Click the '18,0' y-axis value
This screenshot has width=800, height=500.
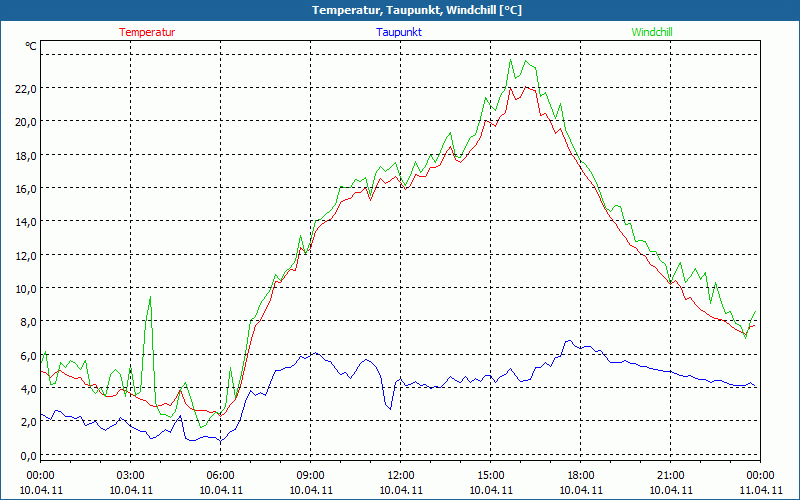[26, 155]
